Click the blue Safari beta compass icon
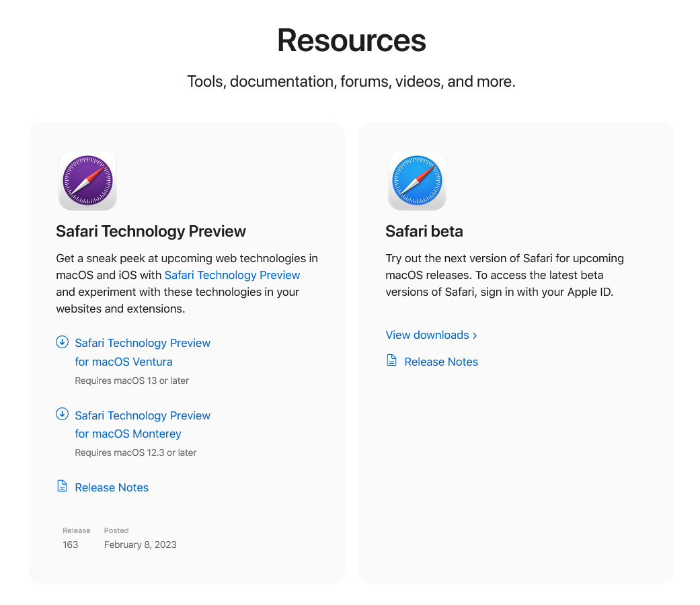Image resolution: width=700 pixels, height=605 pixels. click(x=417, y=181)
